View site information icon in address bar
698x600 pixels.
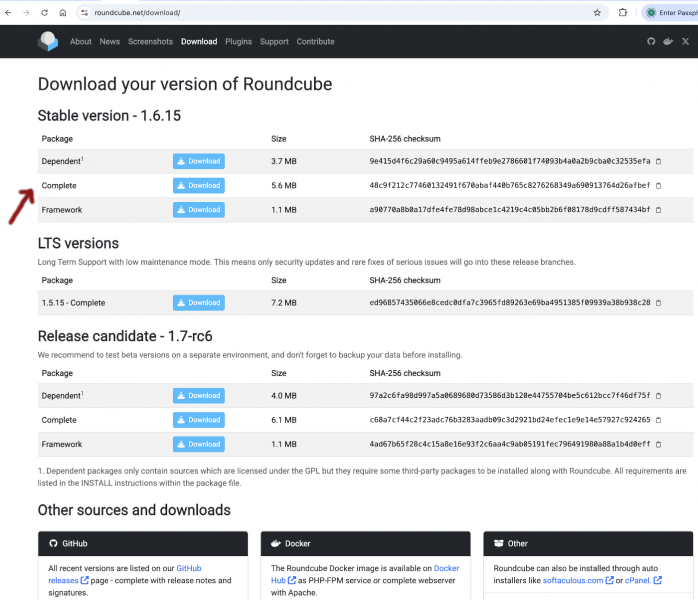click(x=85, y=13)
